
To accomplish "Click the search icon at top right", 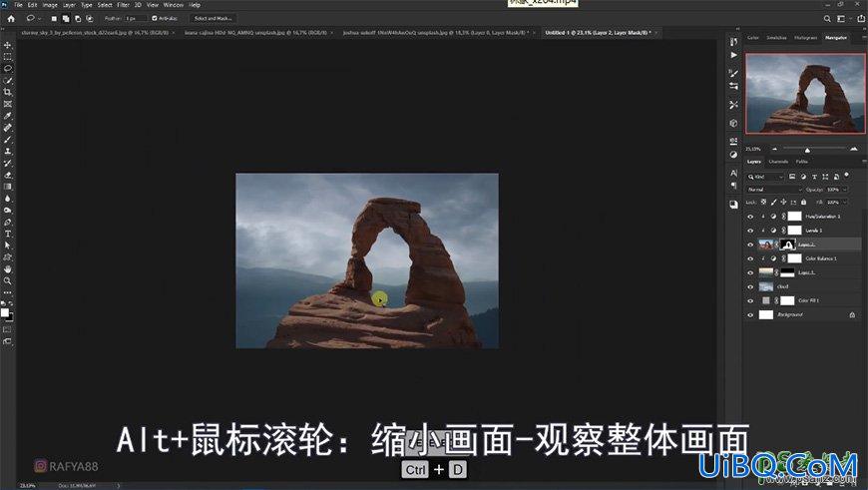I will [827, 18].
